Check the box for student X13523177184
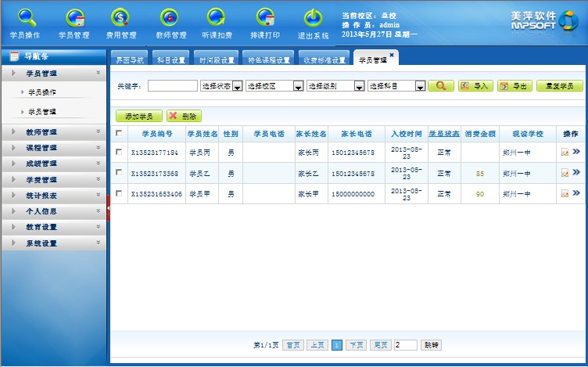 point(119,153)
